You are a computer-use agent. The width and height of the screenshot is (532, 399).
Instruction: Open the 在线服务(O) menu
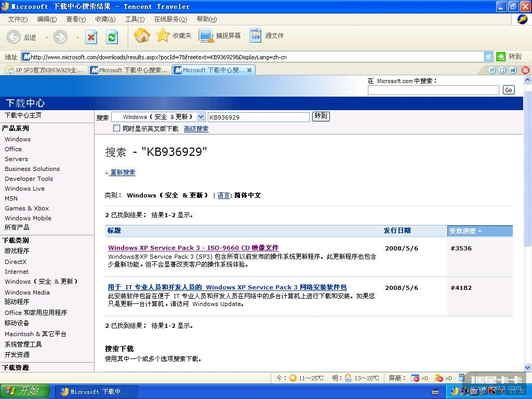pos(170,19)
